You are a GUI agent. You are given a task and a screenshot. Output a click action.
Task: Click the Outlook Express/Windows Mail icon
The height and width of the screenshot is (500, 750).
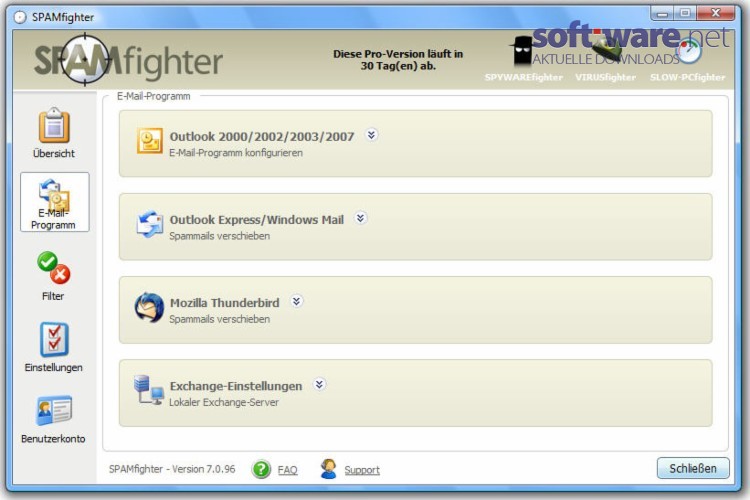pos(150,223)
